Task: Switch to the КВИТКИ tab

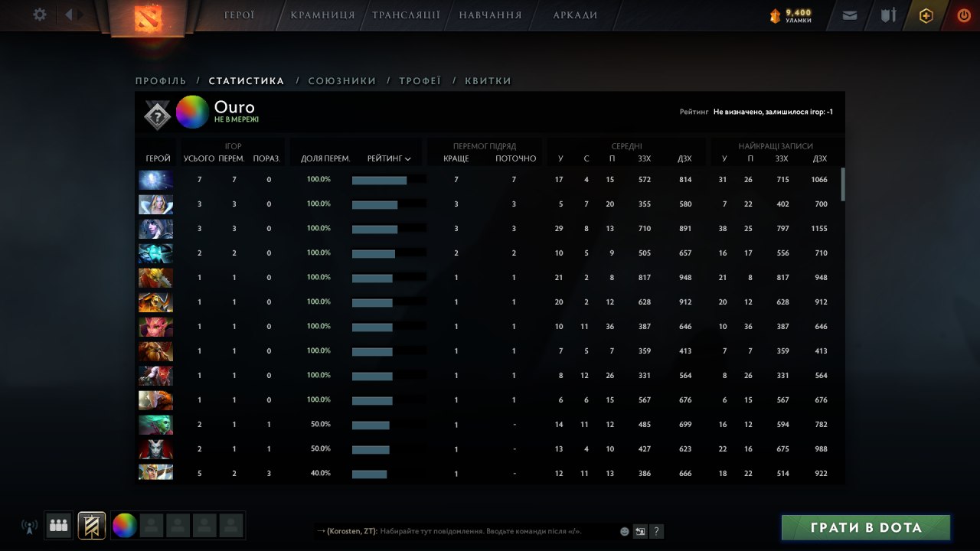Action: 488,80
